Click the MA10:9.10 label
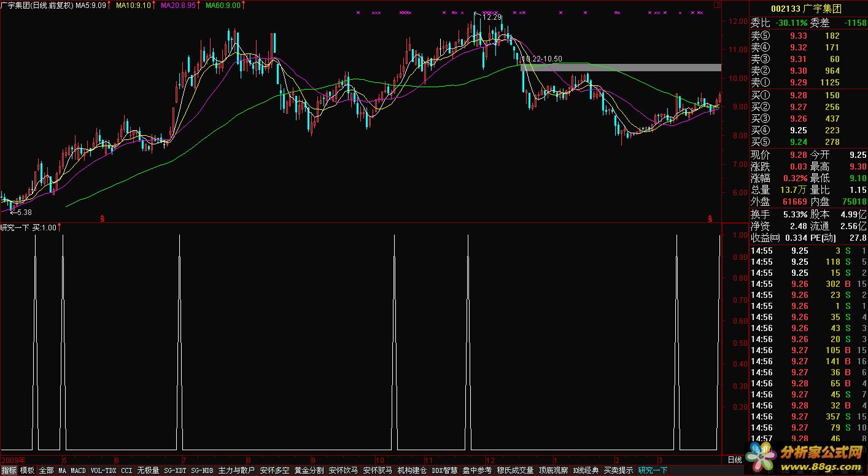The width and height of the screenshot is (868, 476). 134,5
